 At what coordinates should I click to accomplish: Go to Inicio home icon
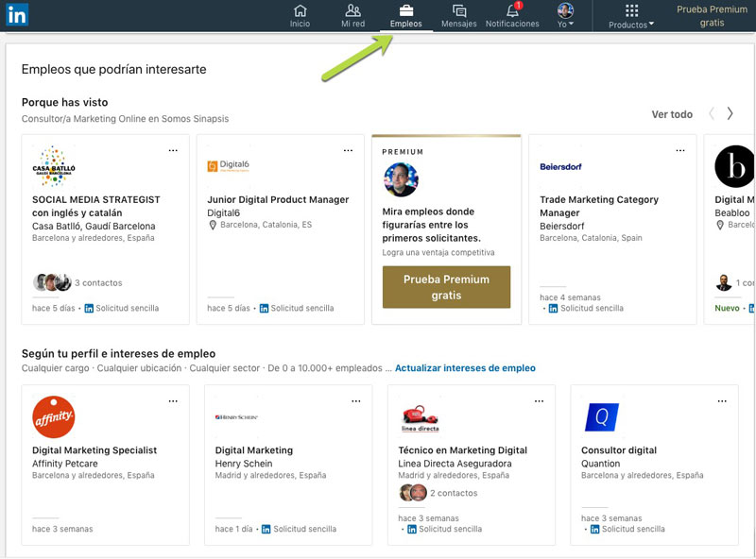[300, 16]
